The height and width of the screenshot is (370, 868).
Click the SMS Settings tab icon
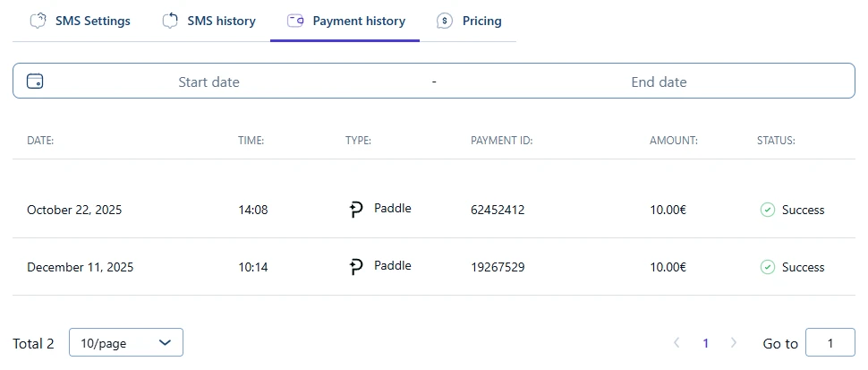38,21
